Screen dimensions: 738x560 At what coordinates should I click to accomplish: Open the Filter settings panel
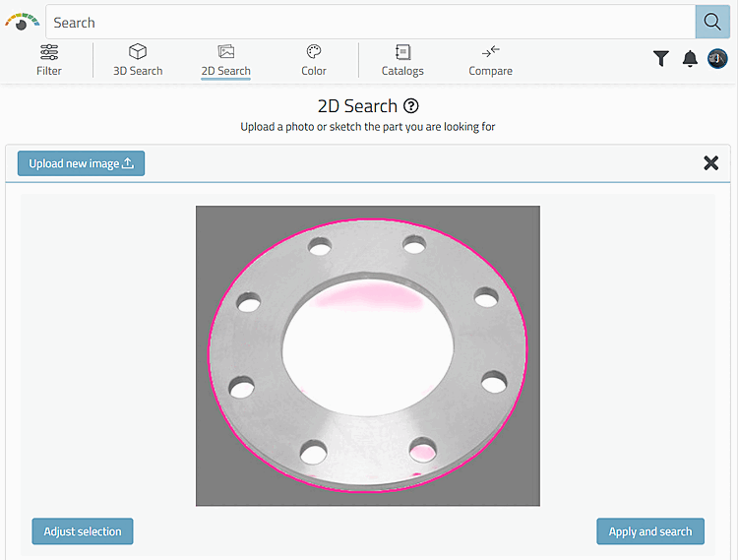(x=49, y=60)
